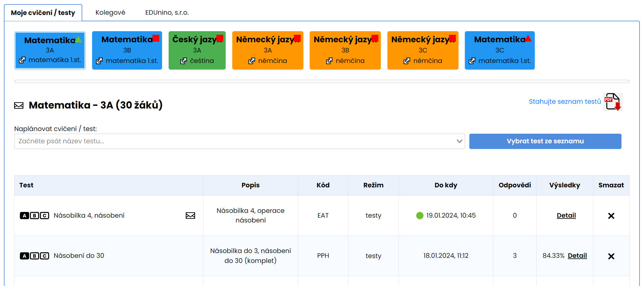Click result percentage 84.33%
Image resolution: width=644 pixels, height=286 pixels.
[x=553, y=255]
